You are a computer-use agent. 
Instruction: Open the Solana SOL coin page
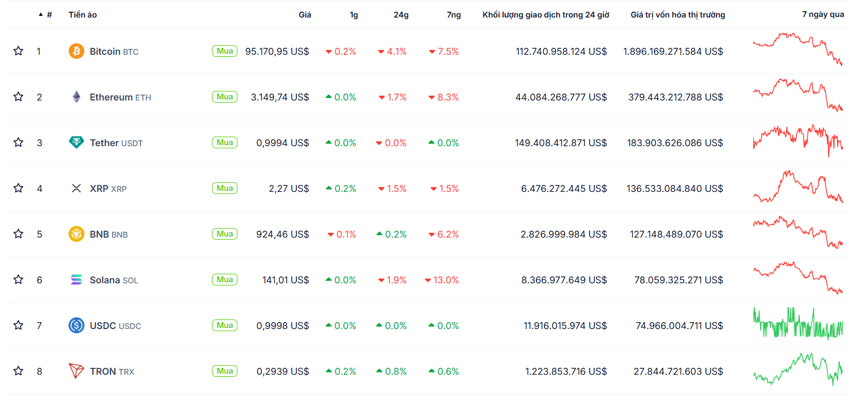pos(114,280)
